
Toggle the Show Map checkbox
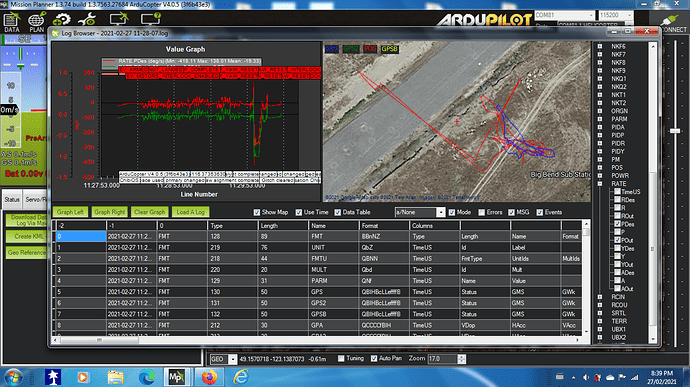[x=257, y=212]
